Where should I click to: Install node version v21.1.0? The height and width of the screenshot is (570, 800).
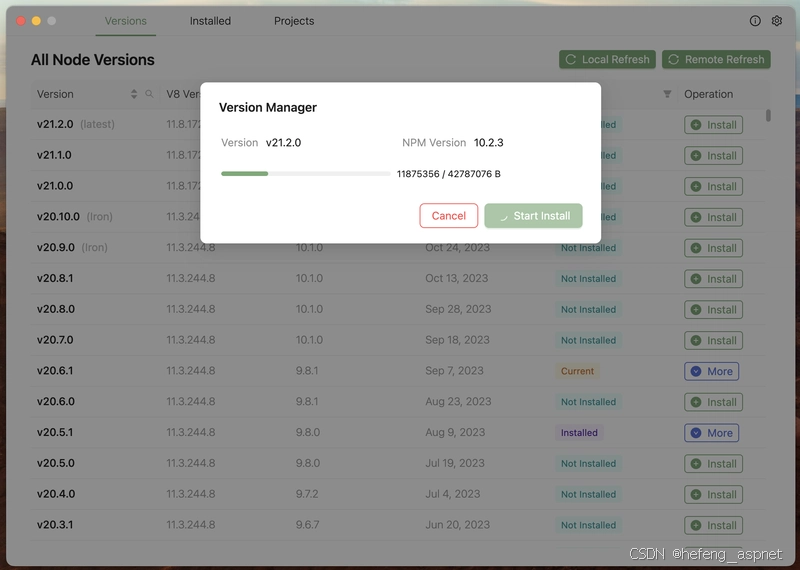pyautogui.click(x=713, y=156)
